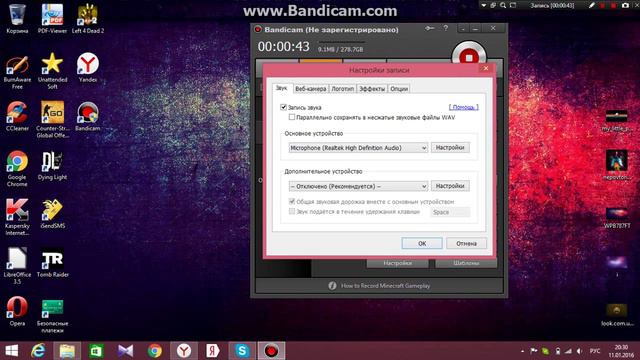The height and width of the screenshot is (360, 640).
Task: Open File Explorer from the taskbar
Action: point(67,351)
